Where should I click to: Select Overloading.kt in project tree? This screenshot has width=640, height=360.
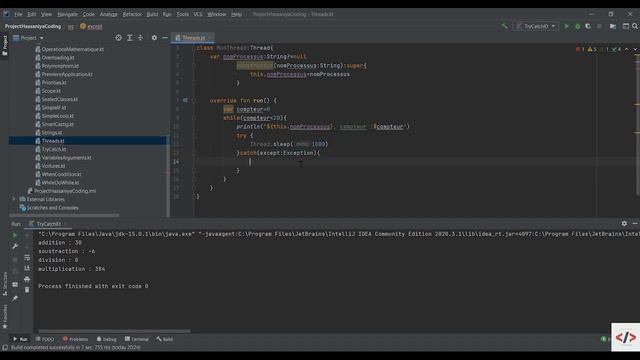(x=58, y=58)
